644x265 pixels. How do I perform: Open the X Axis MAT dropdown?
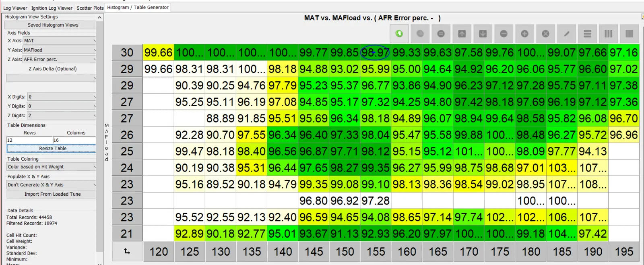60,41
